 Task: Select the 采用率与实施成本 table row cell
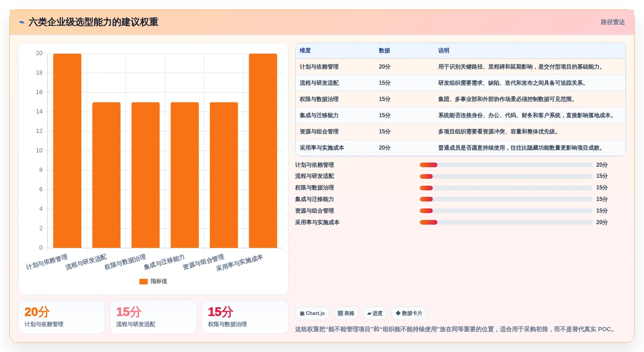coord(322,148)
